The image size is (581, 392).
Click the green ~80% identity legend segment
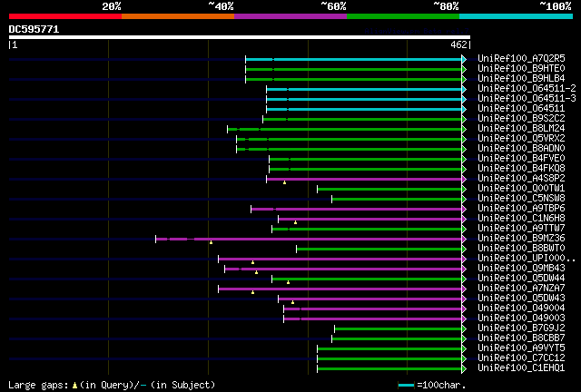coord(403,16)
